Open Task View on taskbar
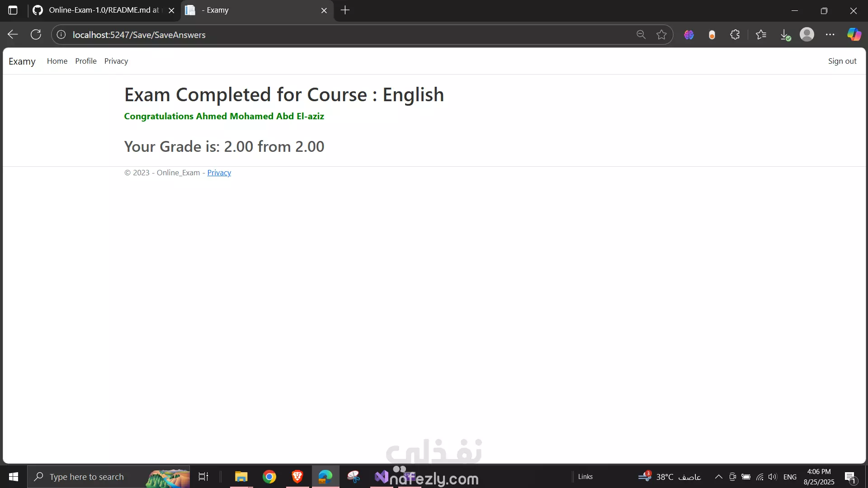Viewport: 868px width, 488px height. [x=203, y=477]
